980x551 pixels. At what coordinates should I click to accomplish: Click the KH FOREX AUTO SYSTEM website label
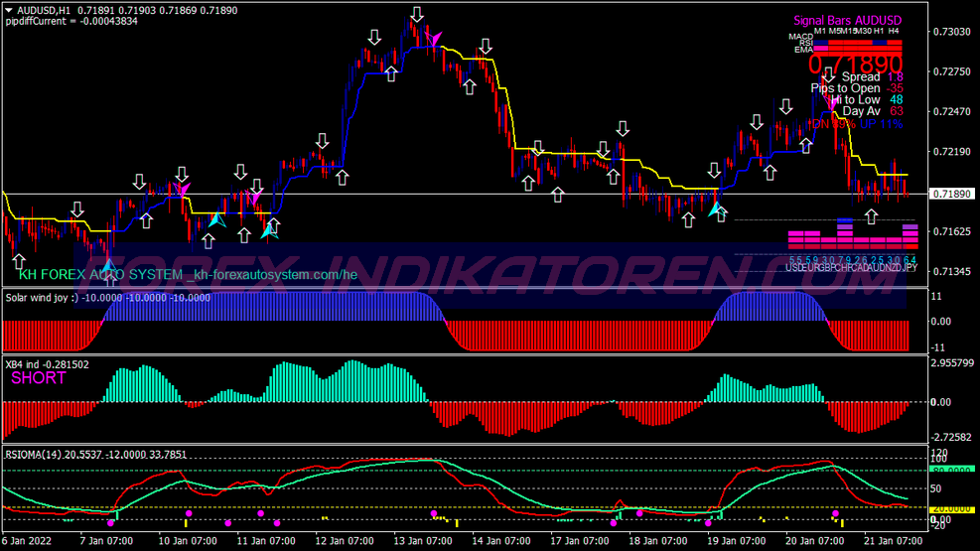(x=188, y=274)
